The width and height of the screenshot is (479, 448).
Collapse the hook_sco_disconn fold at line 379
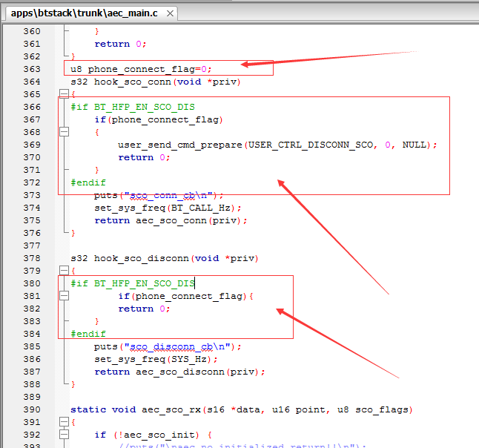coord(65,270)
